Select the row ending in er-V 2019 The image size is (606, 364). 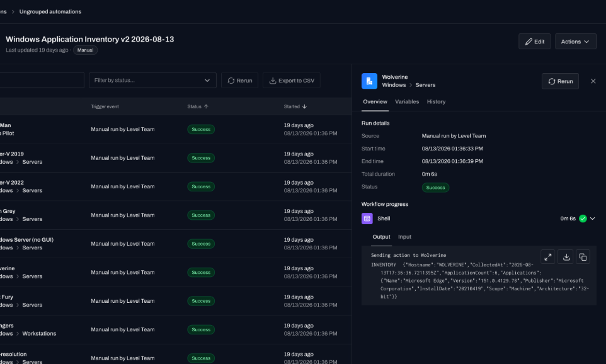tap(176, 157)
